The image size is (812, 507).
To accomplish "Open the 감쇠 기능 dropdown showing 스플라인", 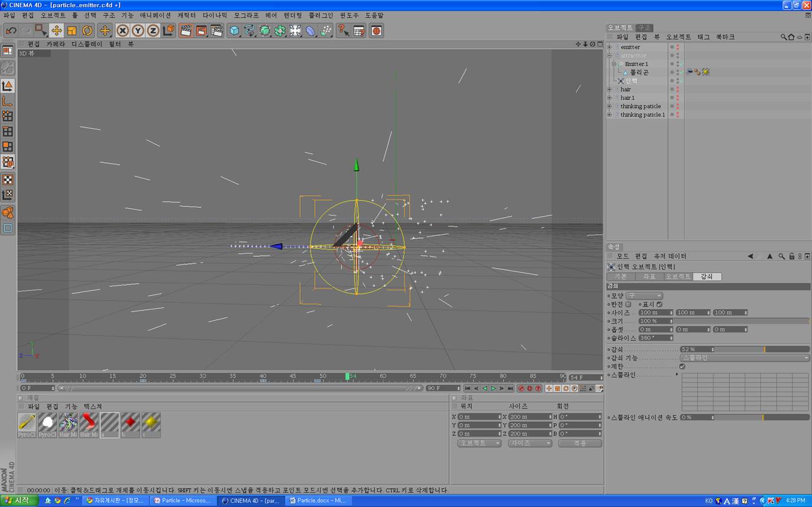I will tap(745, 358).
